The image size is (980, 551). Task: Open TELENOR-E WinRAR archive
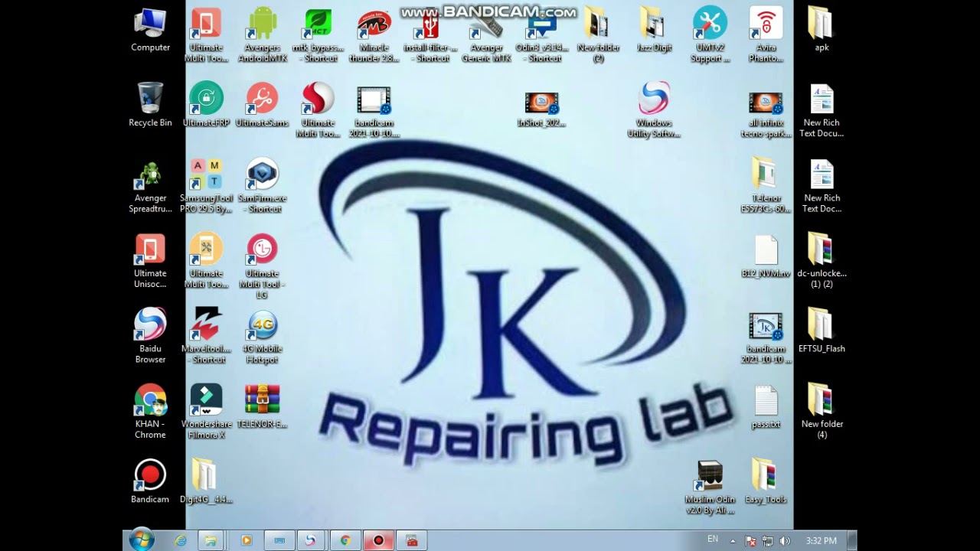(x=262, y=406)
